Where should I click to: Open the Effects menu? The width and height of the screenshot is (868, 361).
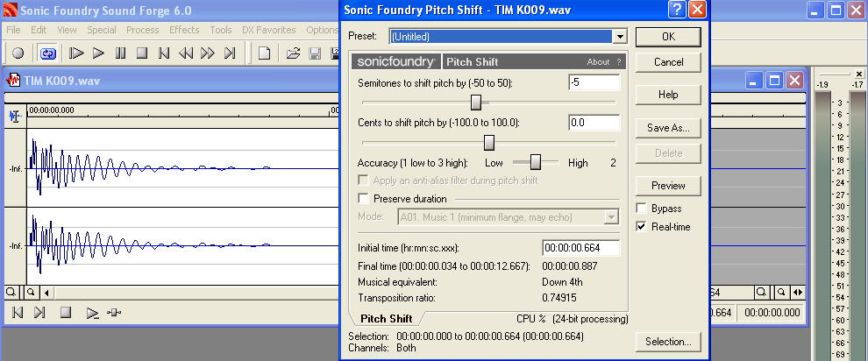tap(184, 30)
